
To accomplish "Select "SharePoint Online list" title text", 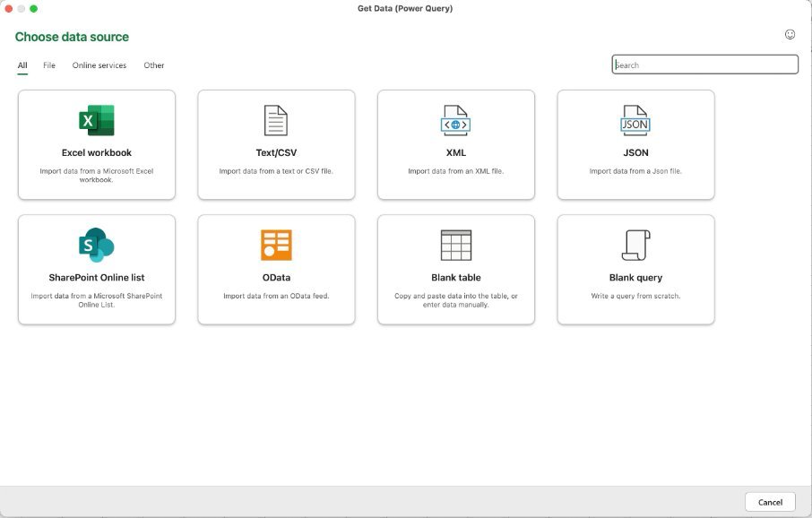I will (x=96, y=278).
